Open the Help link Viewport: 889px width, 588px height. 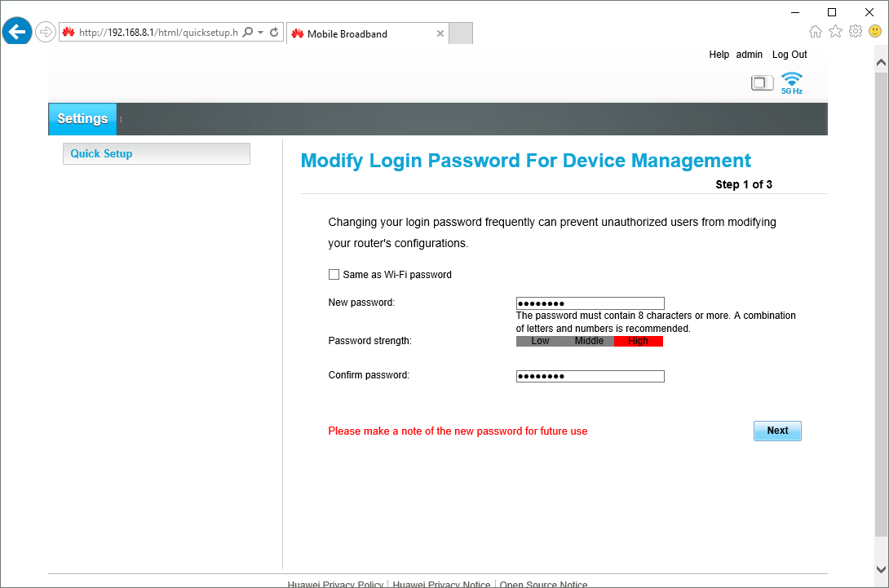[719, 55]
